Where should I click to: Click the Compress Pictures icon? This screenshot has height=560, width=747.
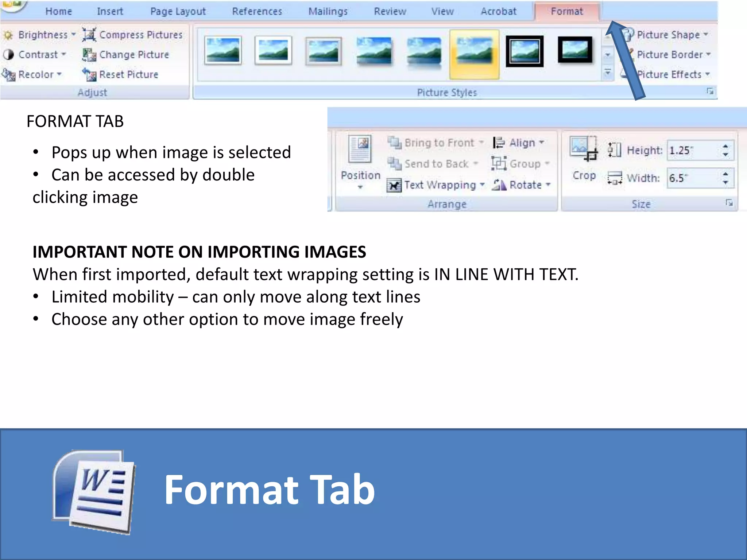pos(89,35)
